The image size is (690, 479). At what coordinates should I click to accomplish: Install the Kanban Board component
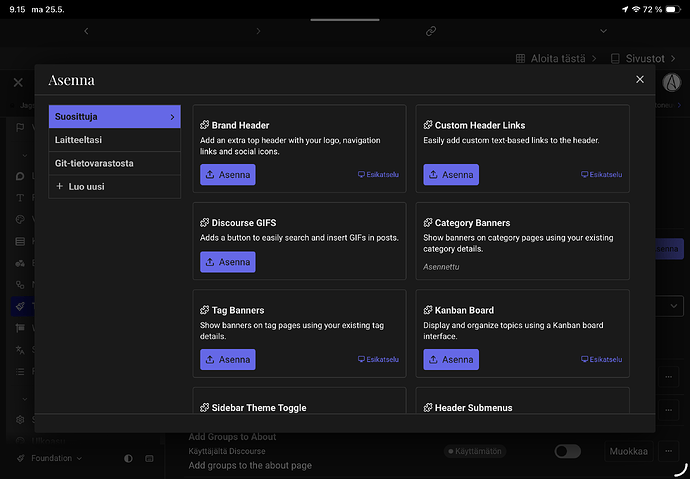[x=451, y=359]
